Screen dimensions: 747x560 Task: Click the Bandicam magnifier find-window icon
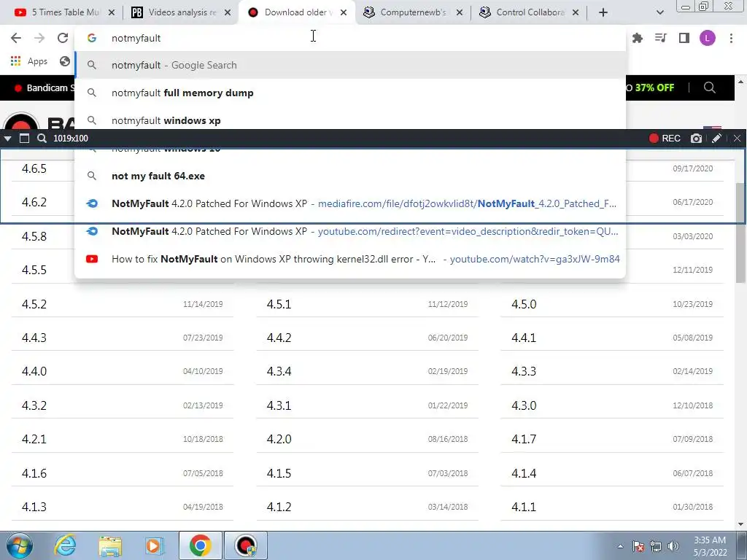coord(42,138)
